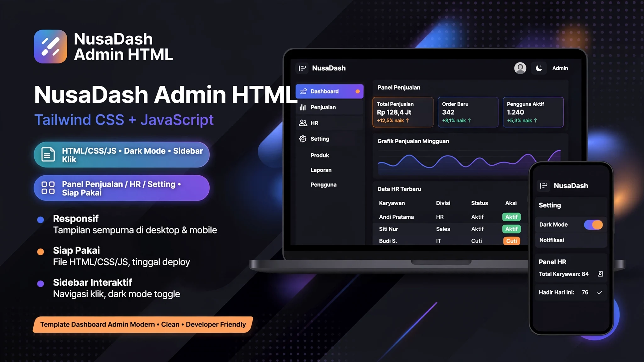Open Setting in the sidebar

pos(330,139)
